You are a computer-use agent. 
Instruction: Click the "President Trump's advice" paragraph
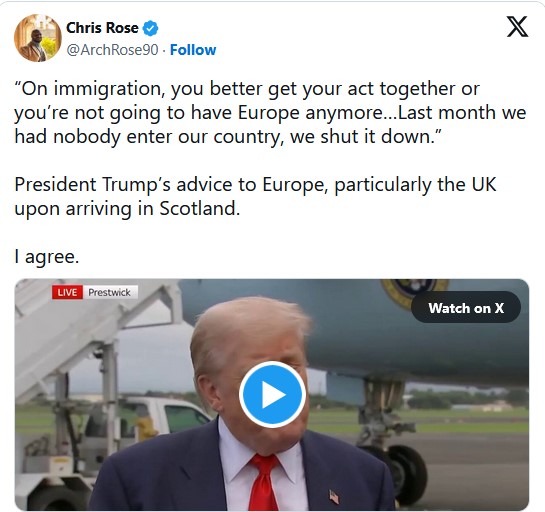pyautogui.click(x=255, y=196)
